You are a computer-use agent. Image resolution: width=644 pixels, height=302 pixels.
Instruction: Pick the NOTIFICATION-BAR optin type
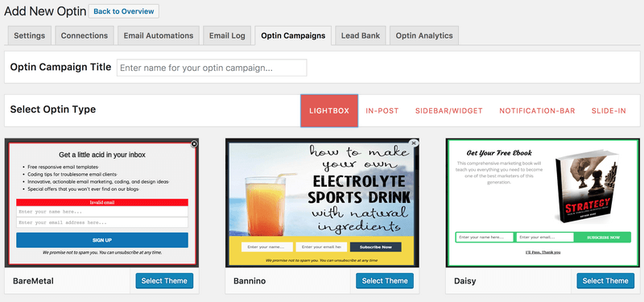point(537,111)
